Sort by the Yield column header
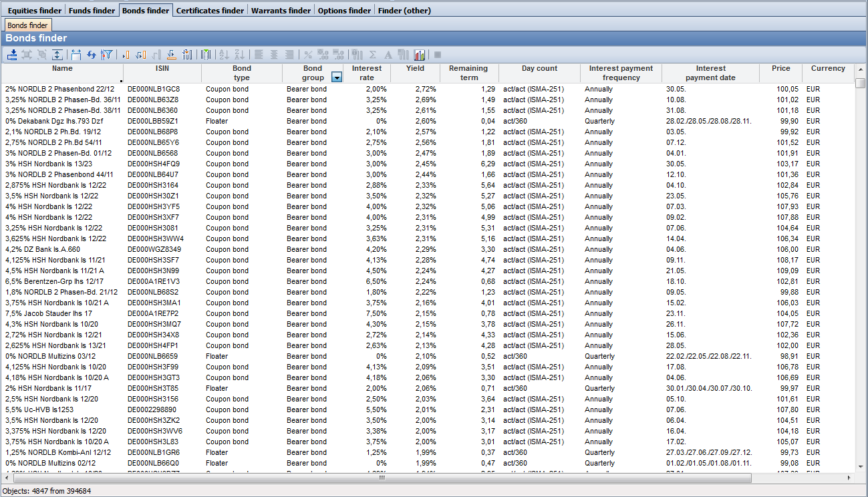This screenshot has width=868, height=497. [415, 69]
